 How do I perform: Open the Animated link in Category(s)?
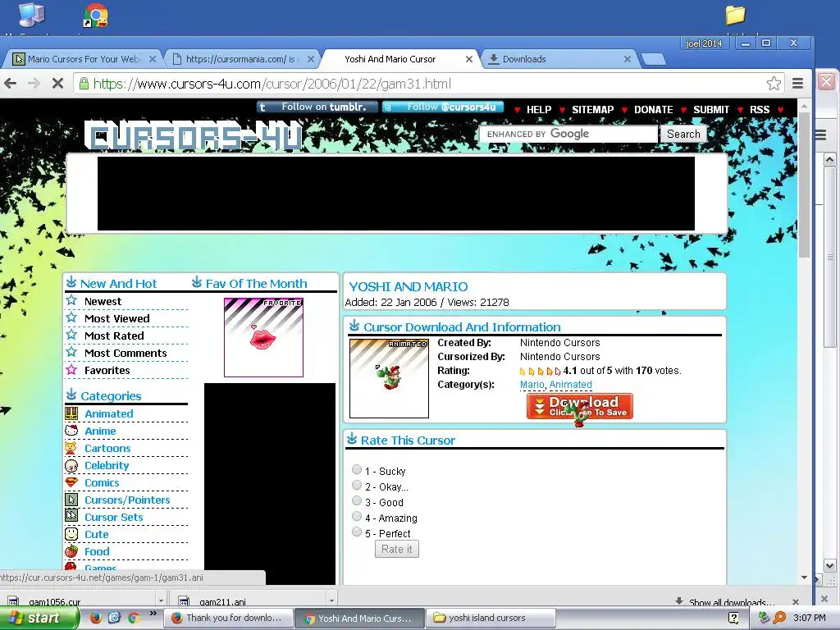pyautogui.click(x=570, y=384)
